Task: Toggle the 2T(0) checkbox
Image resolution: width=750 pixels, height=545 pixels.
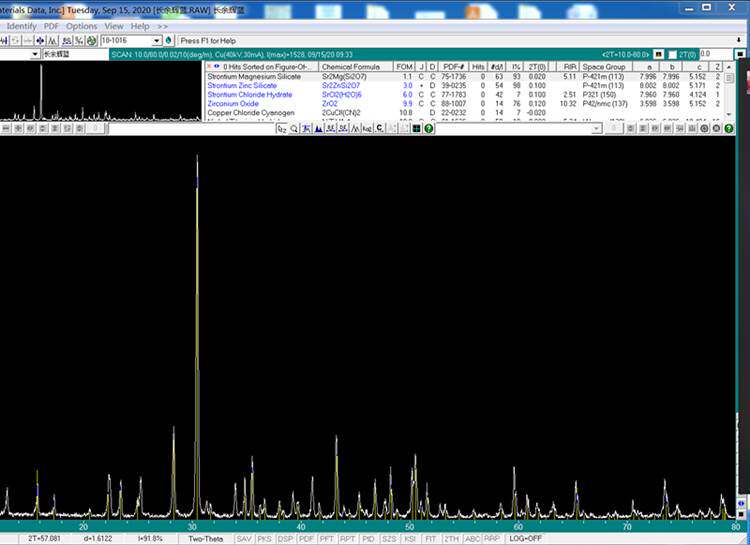Action: tap(672, 54)
